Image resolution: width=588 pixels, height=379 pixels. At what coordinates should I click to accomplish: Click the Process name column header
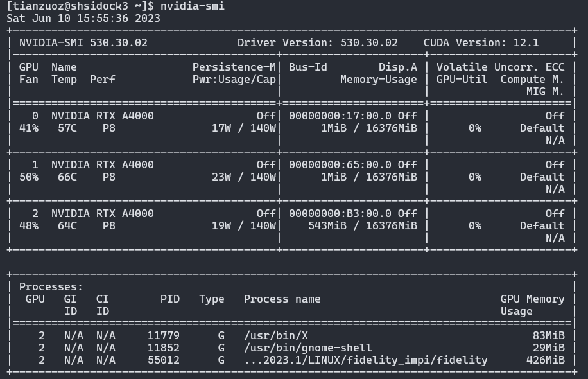pos(282,299)
